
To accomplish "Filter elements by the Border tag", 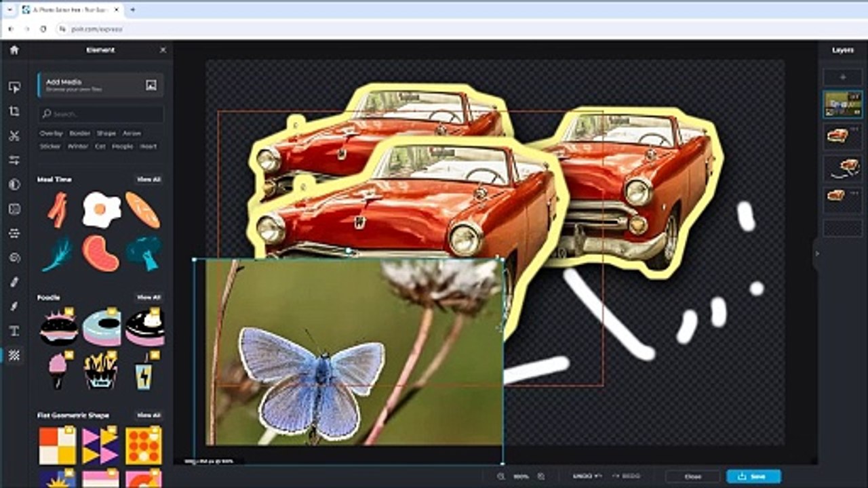I will [x=79, y=134].
